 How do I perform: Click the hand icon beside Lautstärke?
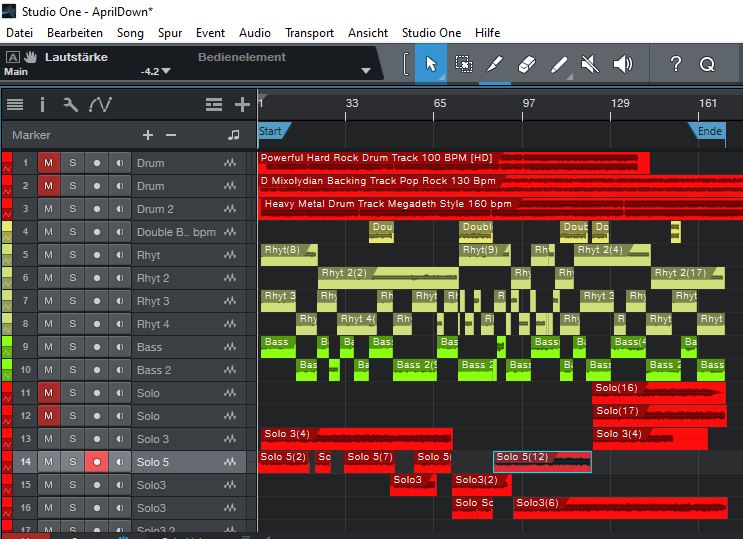pos(31,57)
